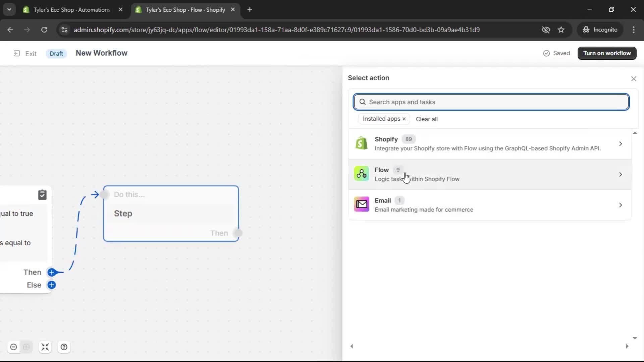Go back using the browser back arrow

tap(10, 29)
